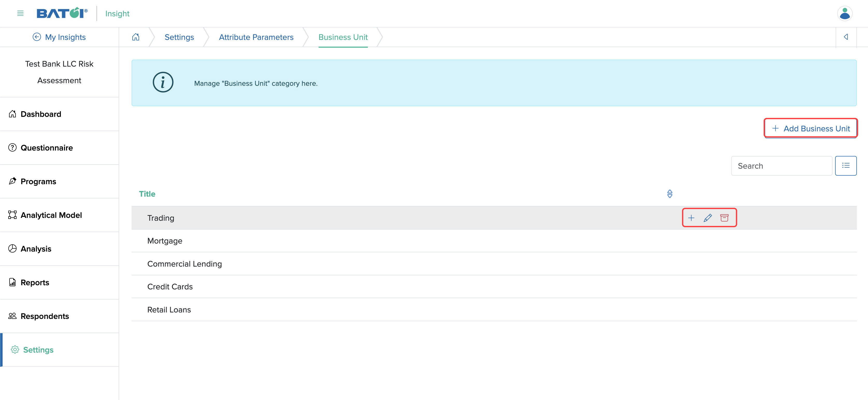Collapse the panel with the triangle icon
Viewport: 868px width, 400px height.
click(846, 37)
